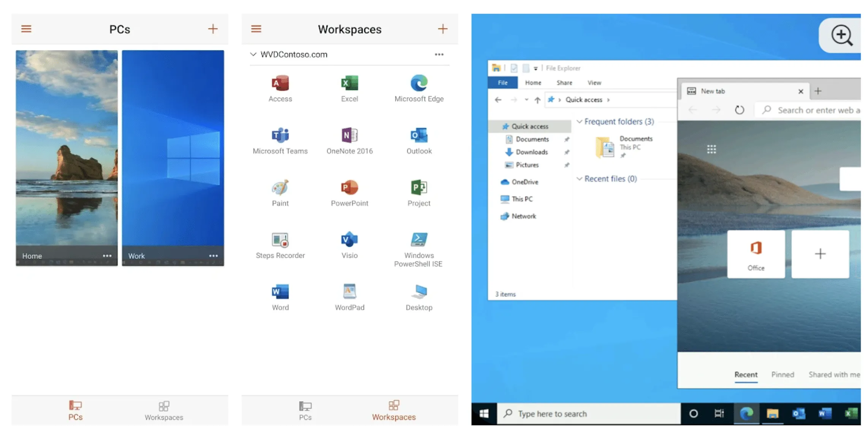Switch to Workspaces tab on PCs screen
Viewport: 868px width, 432px height.
pos(164,411)
